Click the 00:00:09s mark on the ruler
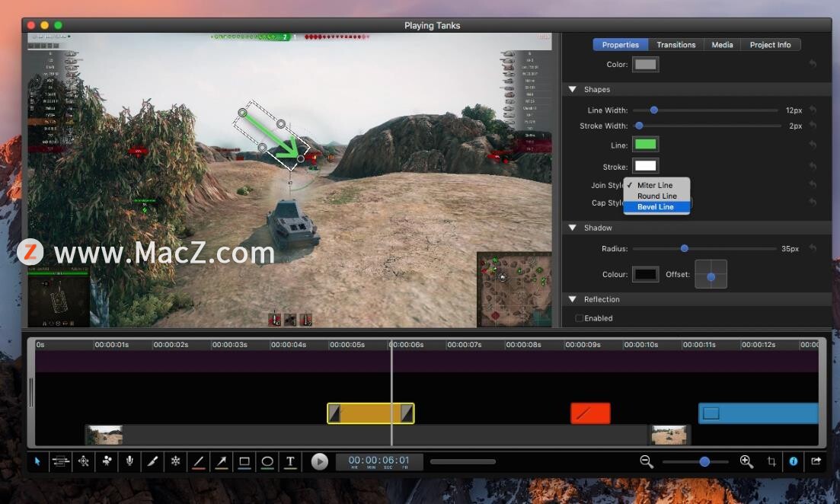The width and height of the screenshot is (840, 504). pyautogui.click(x=583, y=344)
